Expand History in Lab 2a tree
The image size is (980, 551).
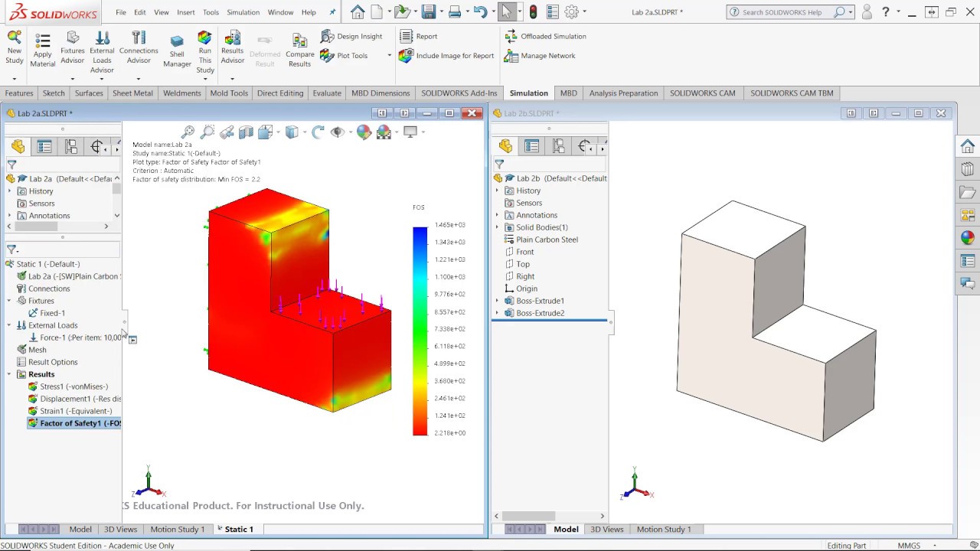click(x=9, y=191)
